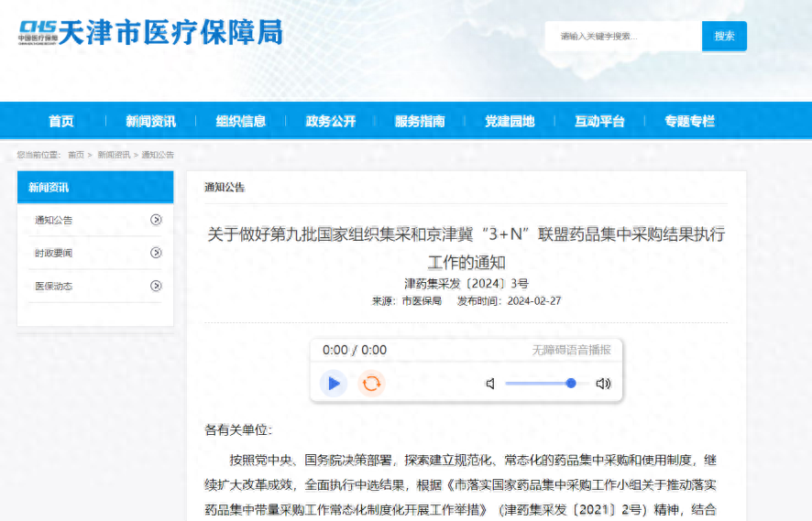Click the loud speaker volume icon
Viewport: 812px width, 521px height.
603,384
